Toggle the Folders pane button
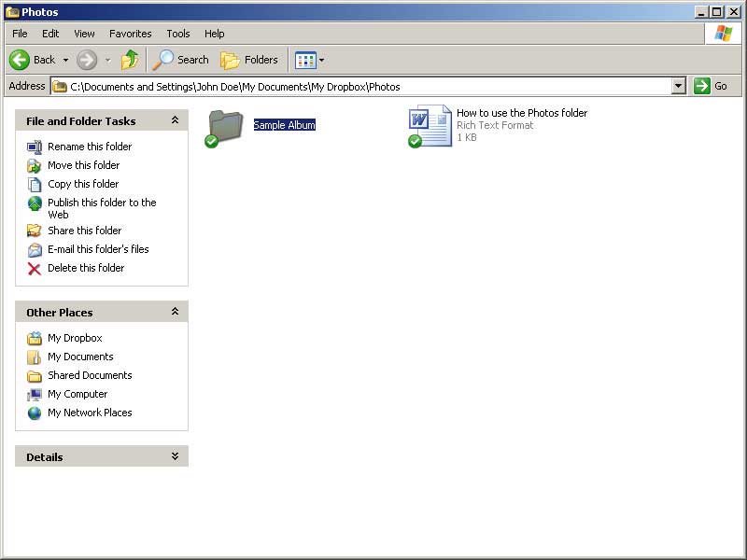747x560 pixels. (x=249, y=60)
